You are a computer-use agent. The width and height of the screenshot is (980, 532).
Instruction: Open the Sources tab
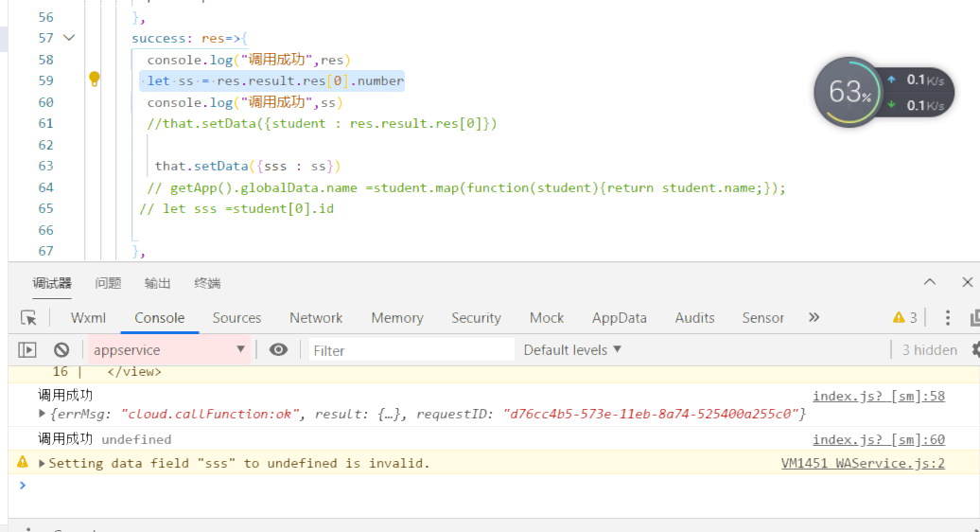pos(236,318)
